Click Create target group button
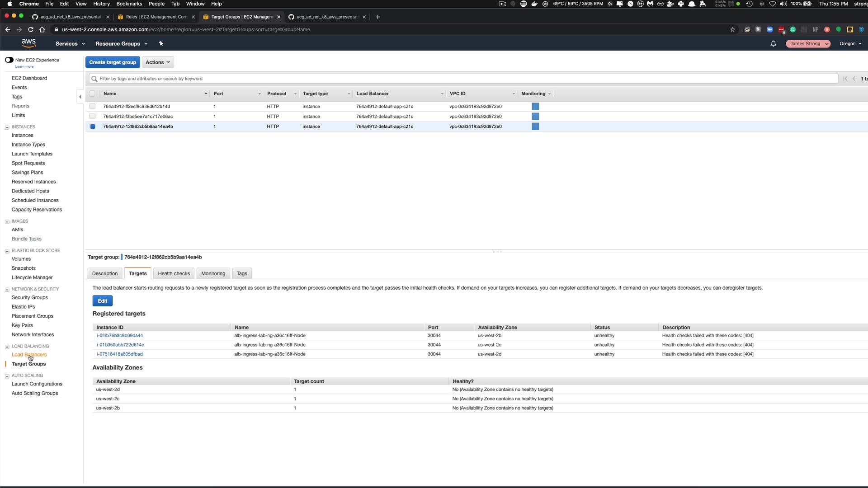868x488 pixels. pyautogui.click(x=113, y=62)
